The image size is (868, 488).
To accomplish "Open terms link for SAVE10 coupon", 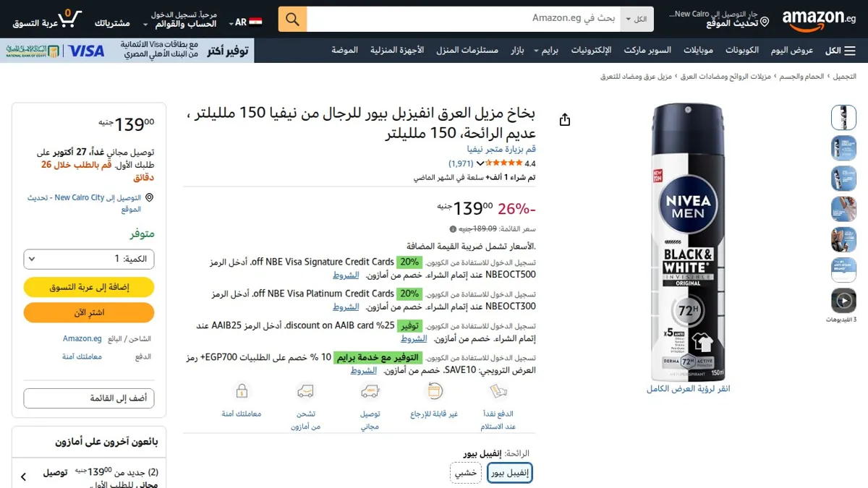I will (364, 370).
